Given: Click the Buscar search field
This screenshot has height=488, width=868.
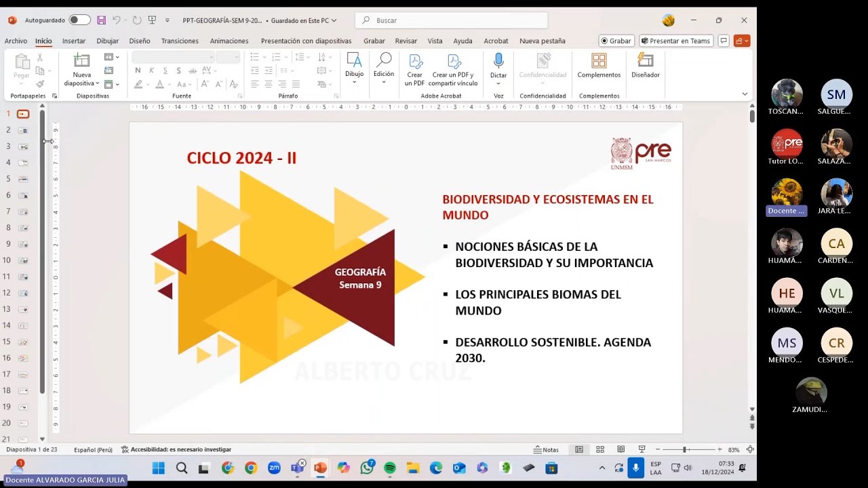Looking at the screenshot, I should point(452,20).
